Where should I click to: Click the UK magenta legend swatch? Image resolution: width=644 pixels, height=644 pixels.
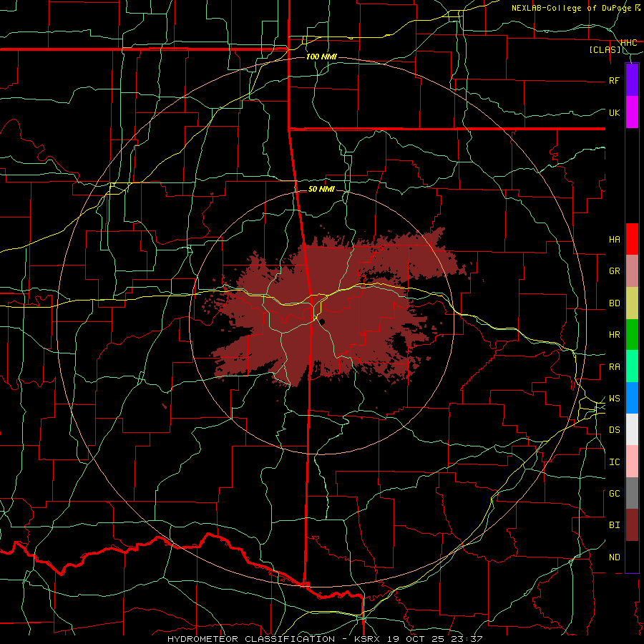[x=632, y=112]
